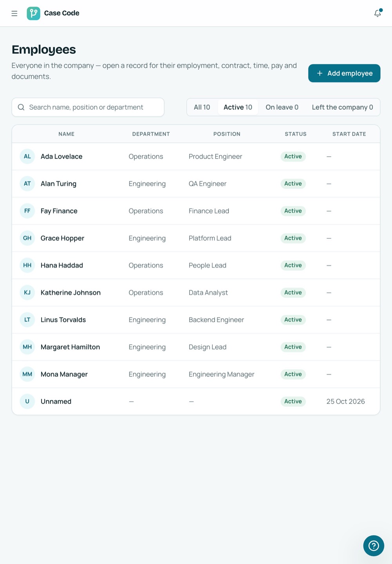Viewport: 392px width, 564px height.
Task: Switch to the All 10 tab
Action: [x=202, y=107]
